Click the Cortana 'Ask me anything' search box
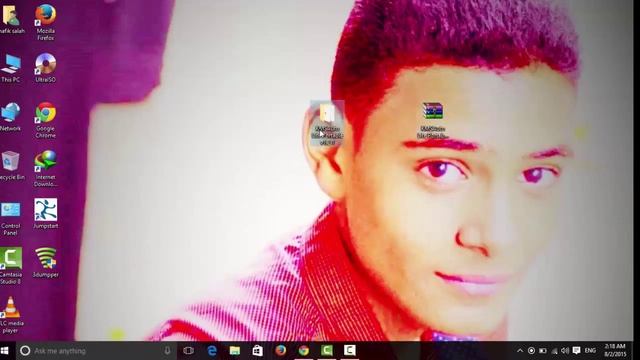 point(96,350)
